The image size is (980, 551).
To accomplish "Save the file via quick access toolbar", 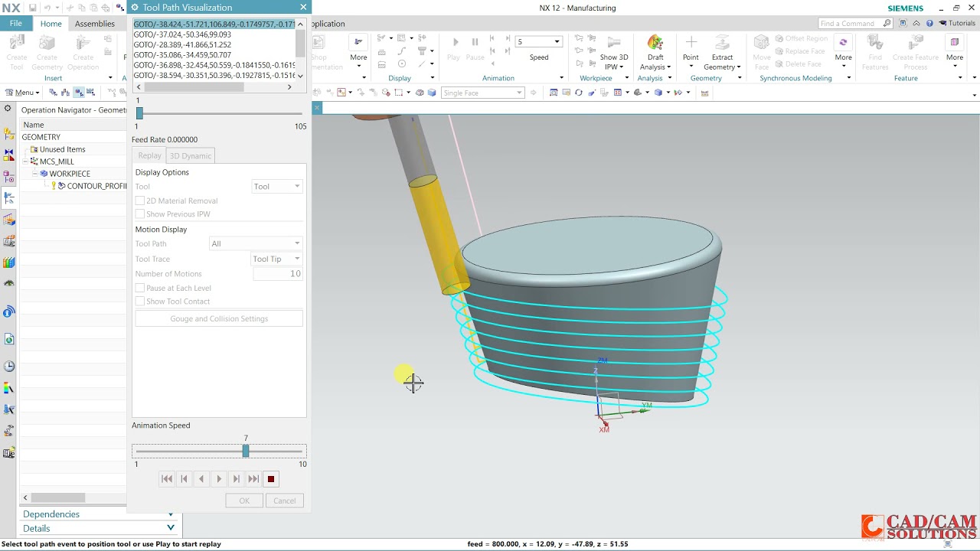I will [x=33, y=8].
